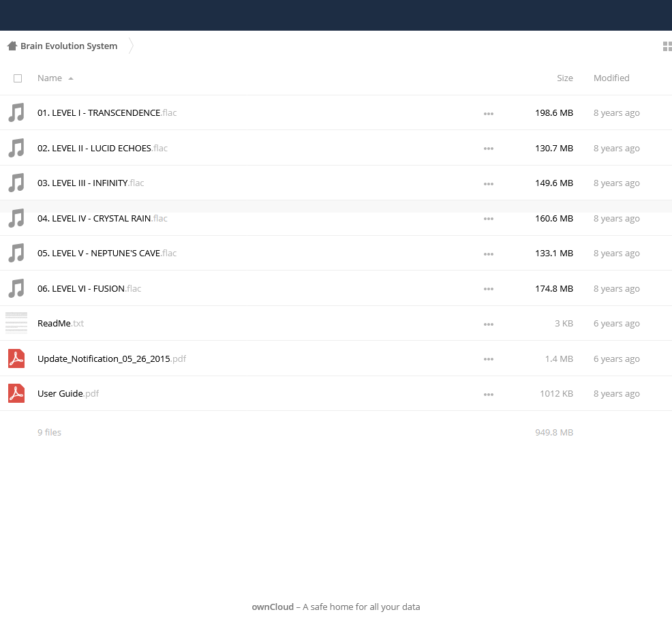
Task: Click the 160.6 MB size value
Action: [x=553, y=219]
